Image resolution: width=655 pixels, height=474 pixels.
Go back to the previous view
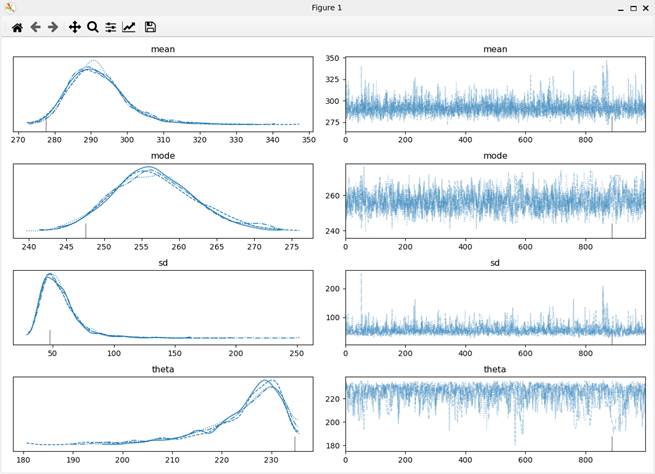[35, 28]
